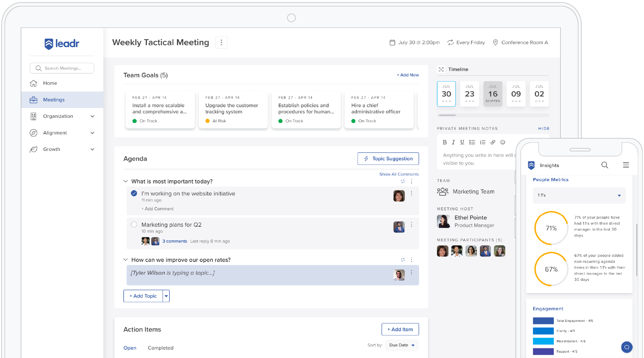The height and width of the screenshot is (358, 644).
Task: Switch to the Completed action items tab
Action: (x=161, y=348)
